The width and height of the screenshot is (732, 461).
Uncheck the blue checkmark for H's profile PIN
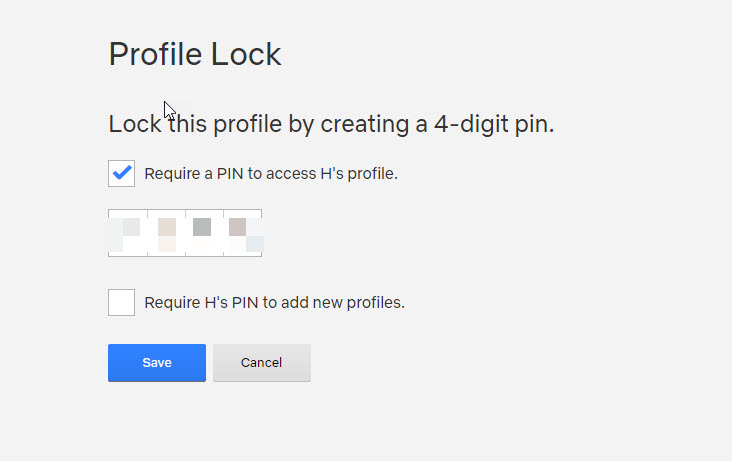pos(121,173)
